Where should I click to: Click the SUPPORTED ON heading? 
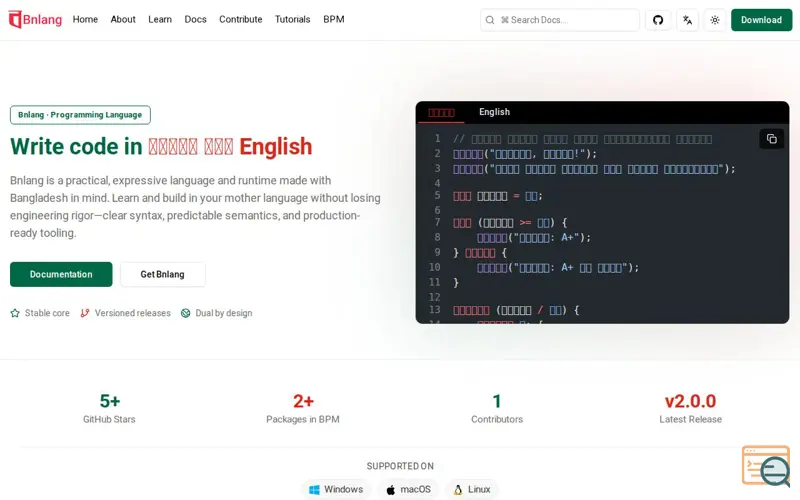(x=400, y=466)
